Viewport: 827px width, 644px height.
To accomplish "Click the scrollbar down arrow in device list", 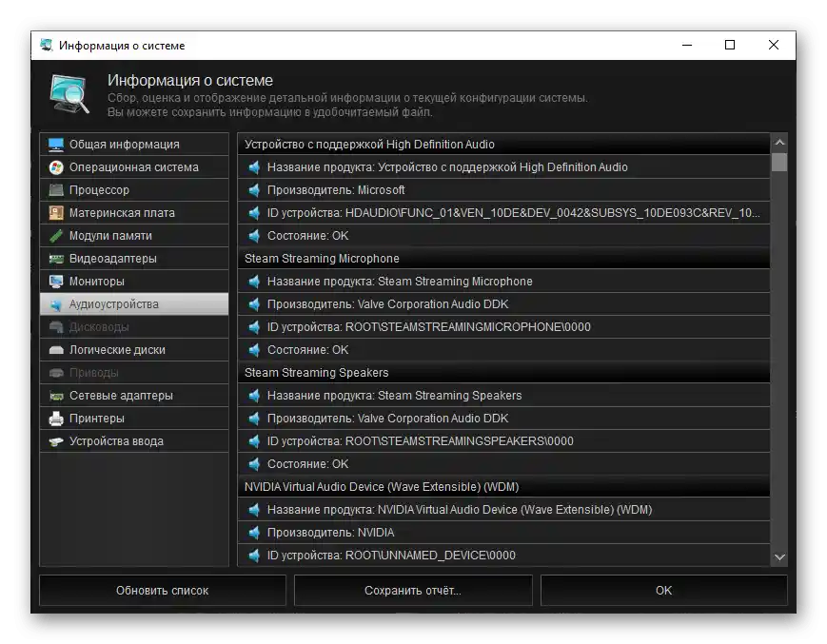I will coord(779,557).
